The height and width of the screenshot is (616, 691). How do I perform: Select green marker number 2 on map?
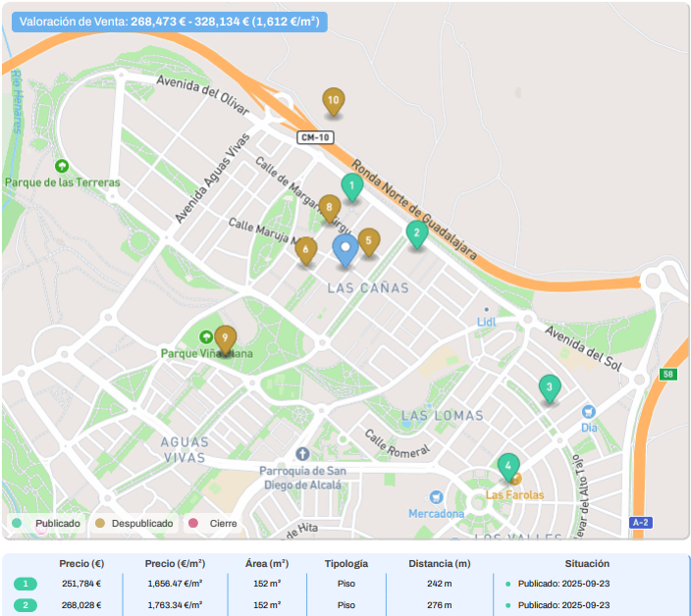coord(417,233)
